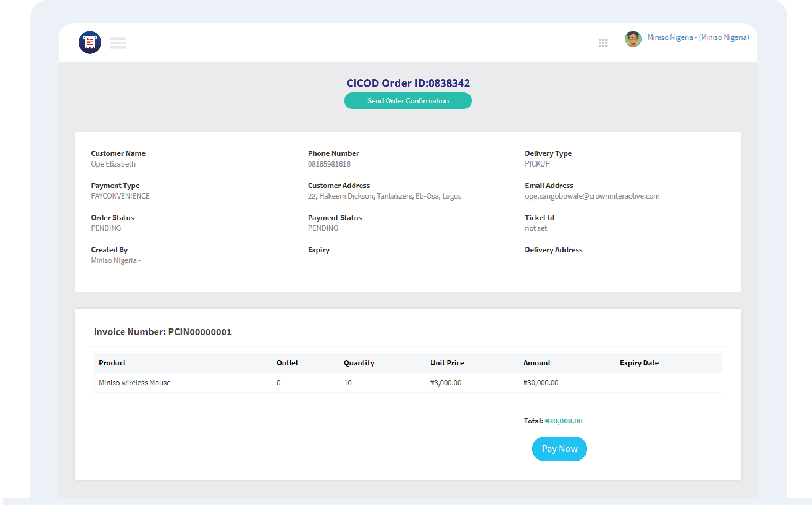Click the user avatar picture

click(633, 39)
